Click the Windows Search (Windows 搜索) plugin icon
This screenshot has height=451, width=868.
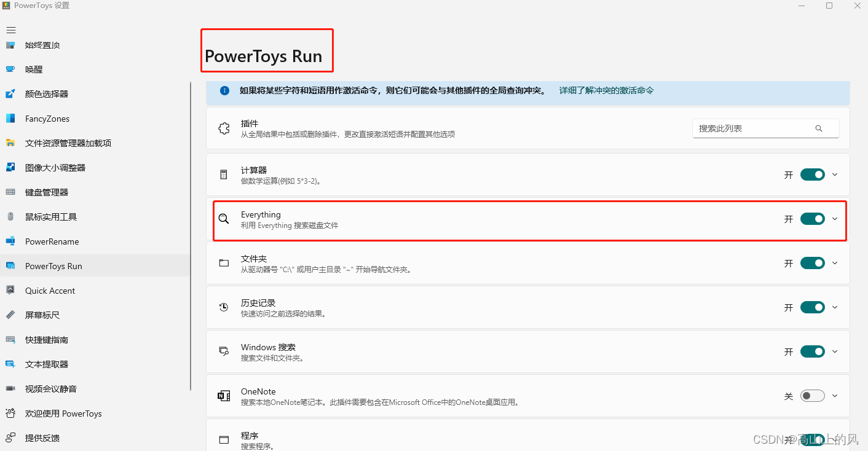[224, 351]
